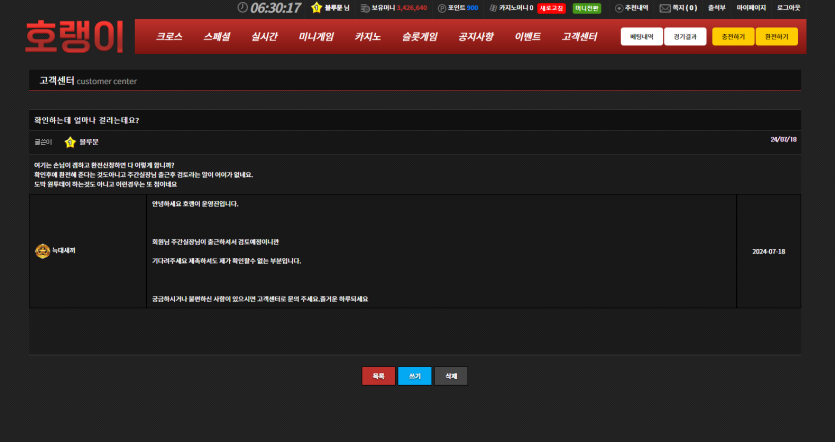Click the star level badge in top bar

(x=317, y=7)
